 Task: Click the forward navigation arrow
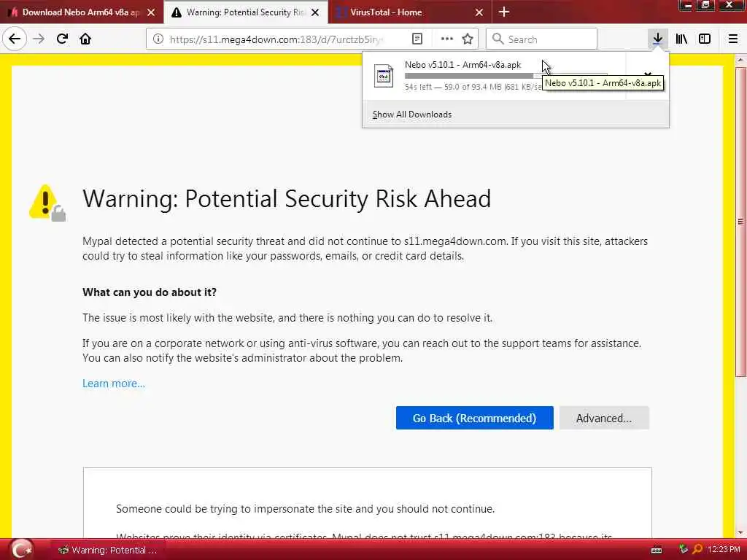coord(39,39)
